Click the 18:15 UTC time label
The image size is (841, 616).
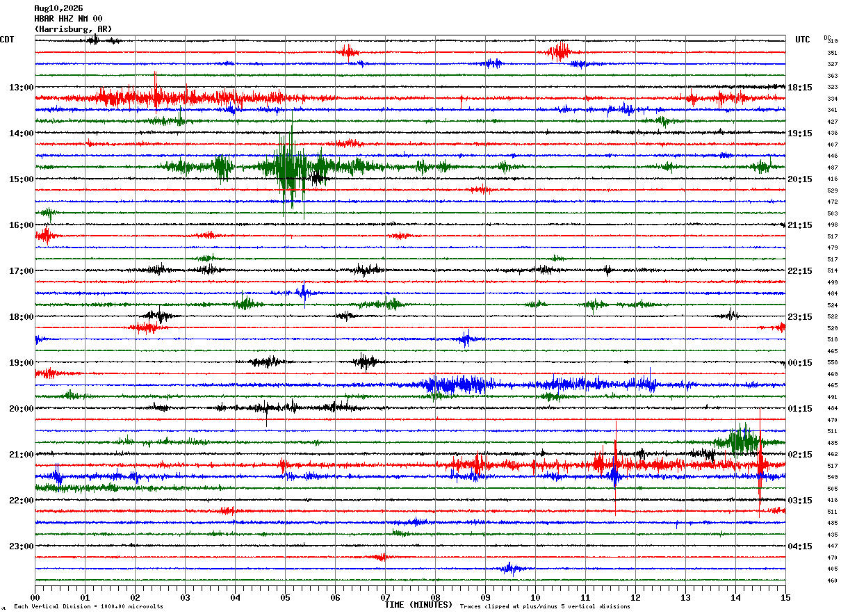click(x=800, y=88)
